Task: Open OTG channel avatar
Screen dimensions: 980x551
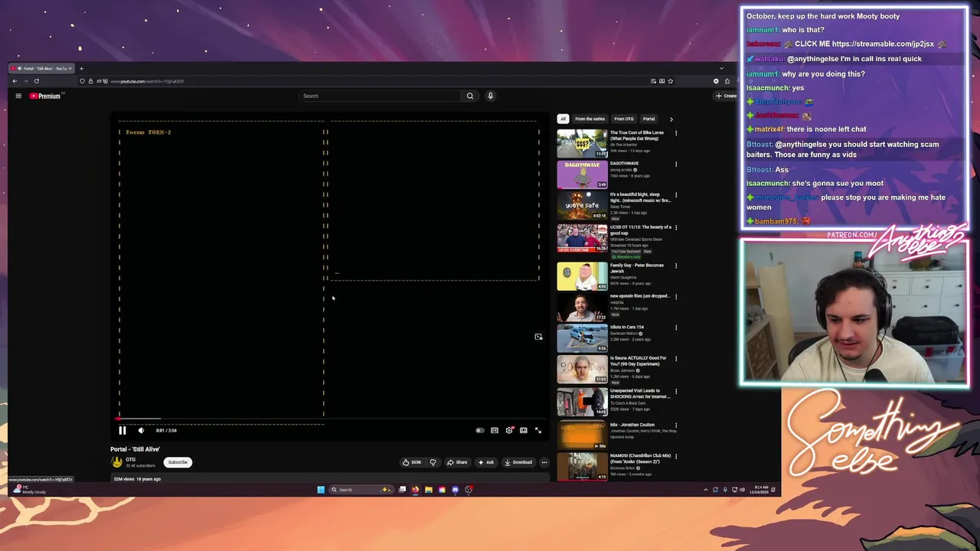Action: coord(117,462)
